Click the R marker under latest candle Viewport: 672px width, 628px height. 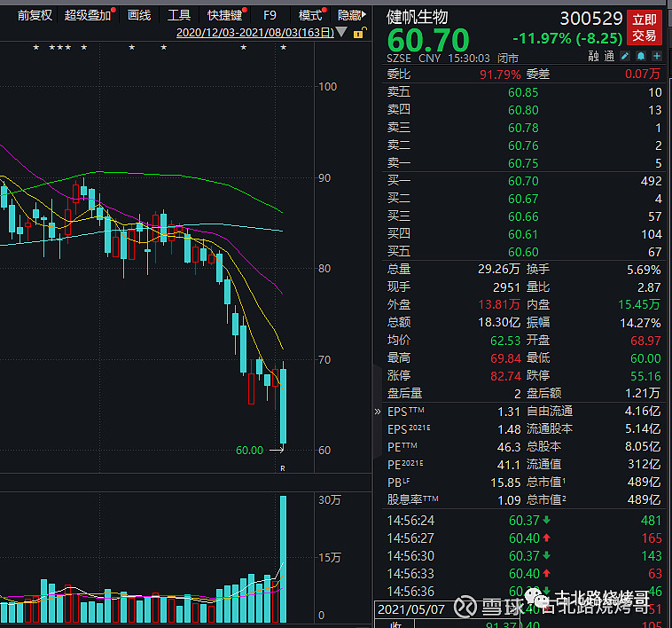pyautogui.click(x=283, y=468)
